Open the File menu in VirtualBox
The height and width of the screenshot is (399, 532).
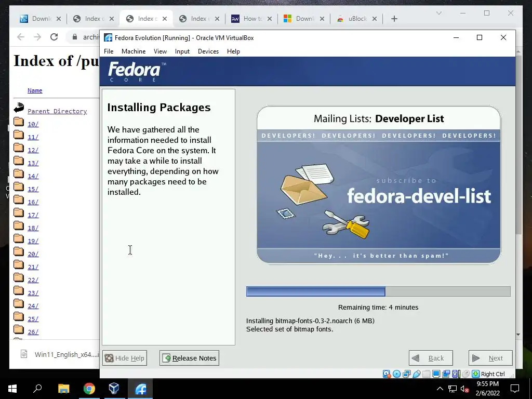pos(109,51)
